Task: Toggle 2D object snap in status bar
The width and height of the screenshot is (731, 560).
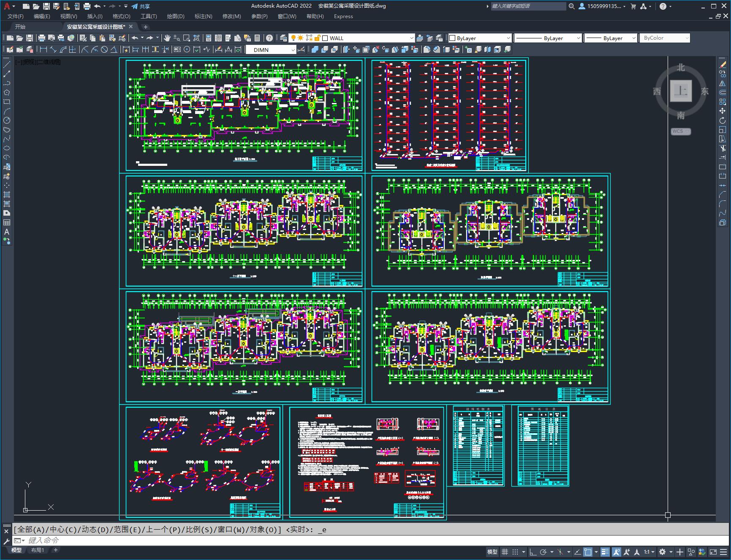Action: pyautogui.click(x=588, y=552)
